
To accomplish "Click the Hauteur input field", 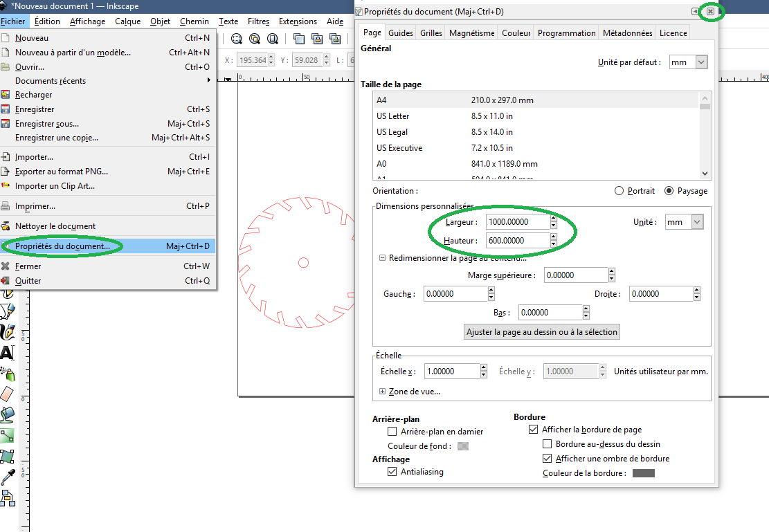I will (x=518, y=241).
